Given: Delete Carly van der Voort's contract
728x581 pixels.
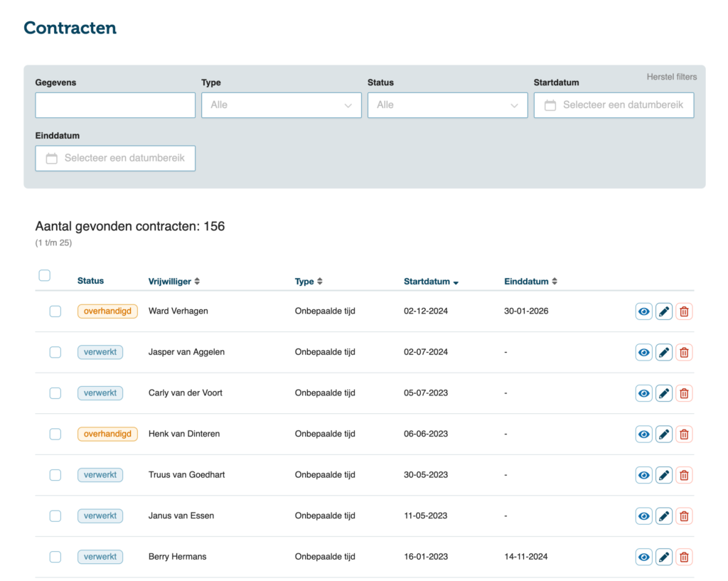Looking at the screenshot, I should 684,393.
